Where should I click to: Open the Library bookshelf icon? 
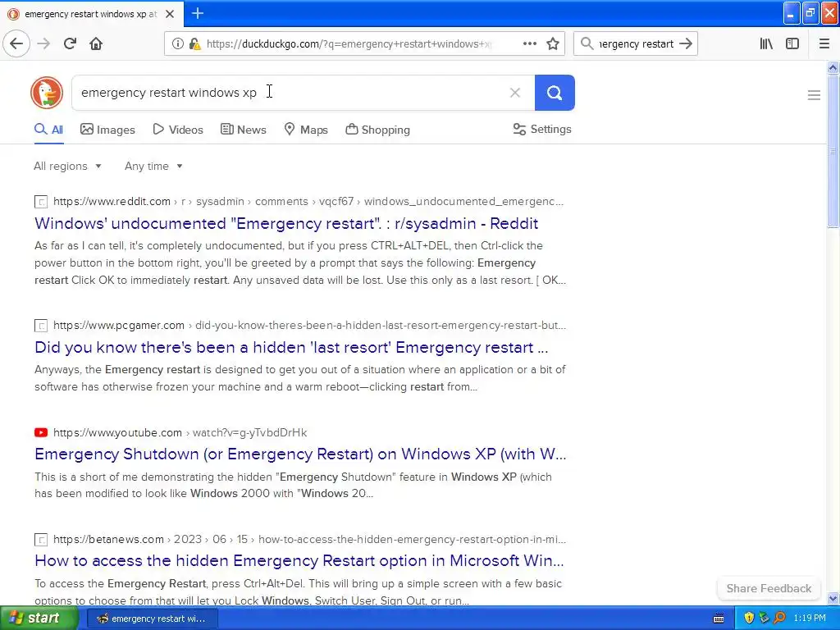[766, 43]
